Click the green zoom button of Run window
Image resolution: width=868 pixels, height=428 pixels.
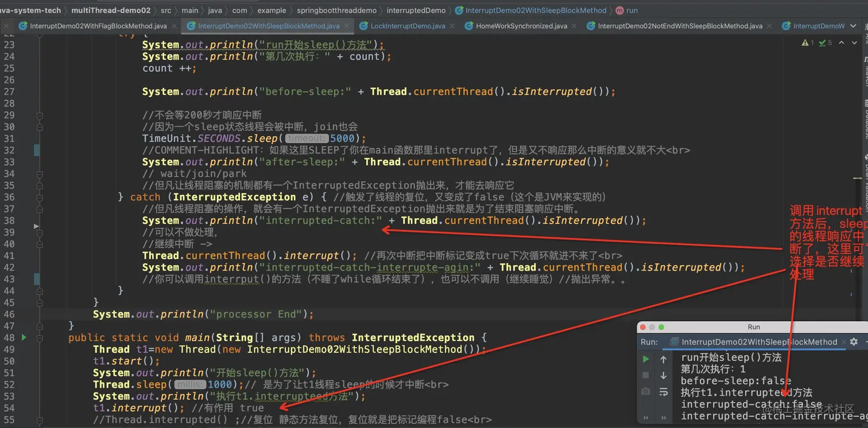click(x=661, y=327)
